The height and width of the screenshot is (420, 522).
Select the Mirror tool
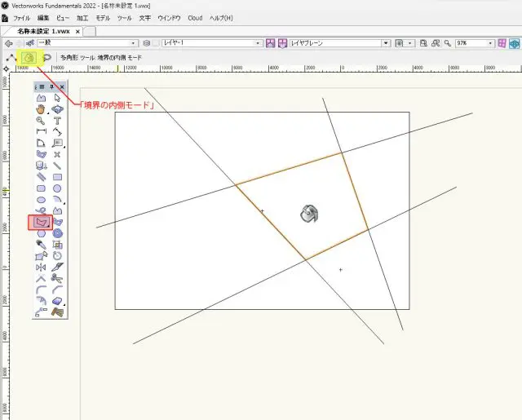(41, 267)
